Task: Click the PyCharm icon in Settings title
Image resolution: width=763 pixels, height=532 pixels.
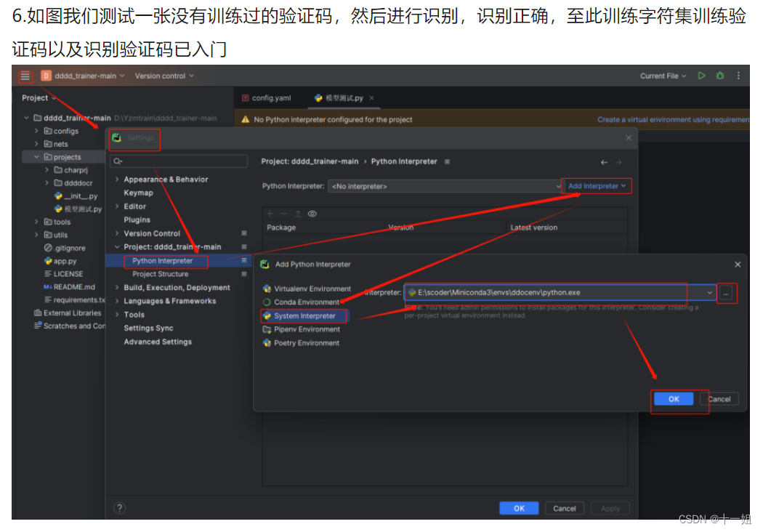Action: coord(117,138)
